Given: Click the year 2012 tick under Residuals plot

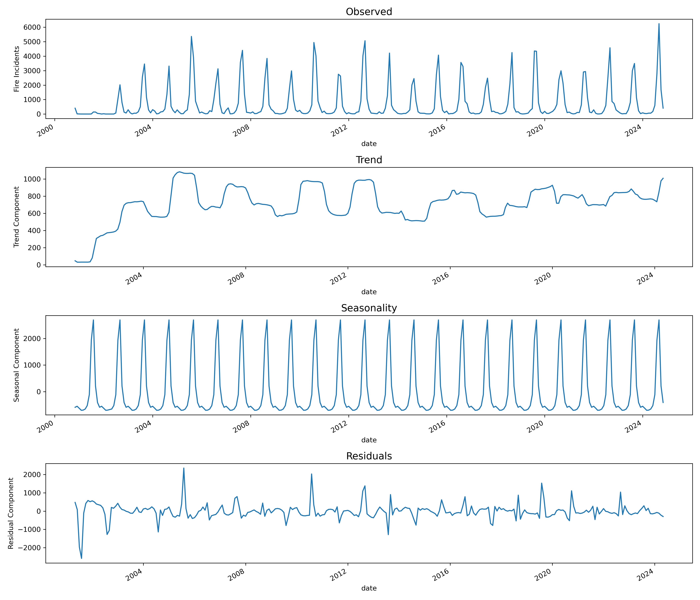Looking at the screenshot, I should tap(339, 575).
